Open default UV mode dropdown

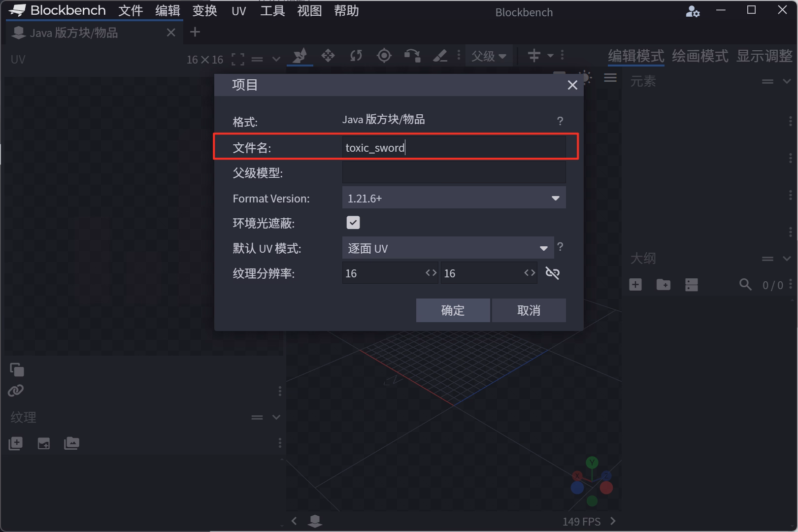tap(448, 248)
